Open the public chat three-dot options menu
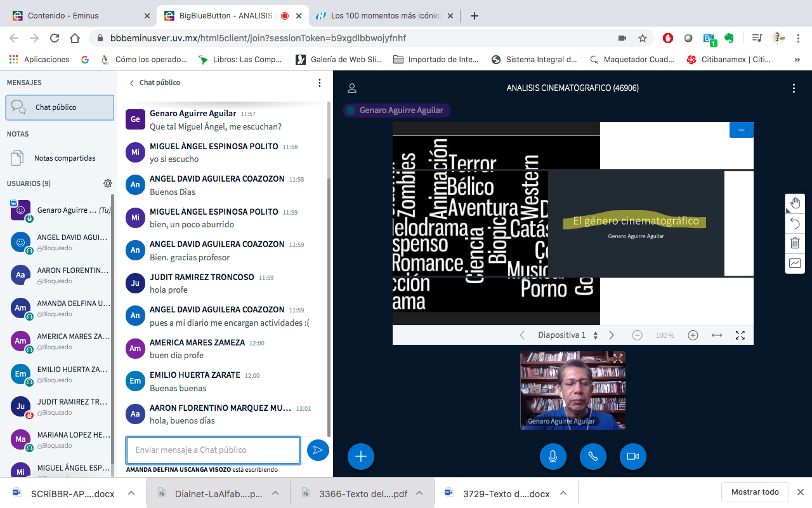Viewport: 812px width, 508px height. tap(320, 83)
